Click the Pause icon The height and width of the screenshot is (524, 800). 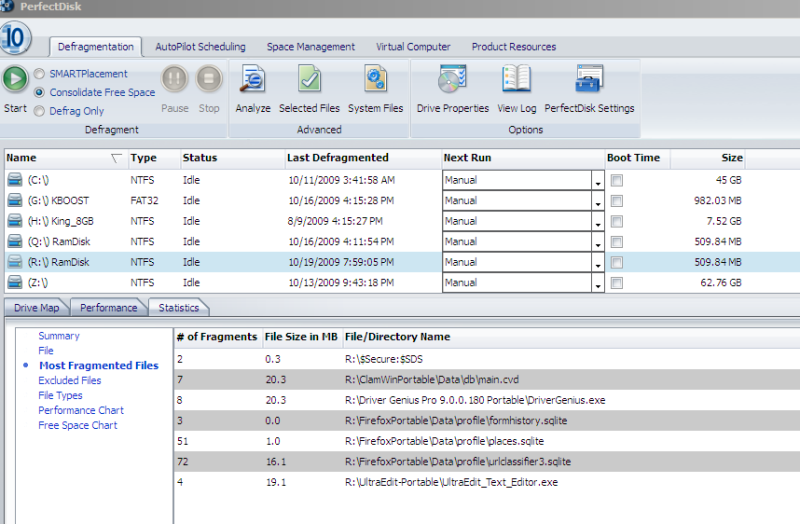pos(174,79)
